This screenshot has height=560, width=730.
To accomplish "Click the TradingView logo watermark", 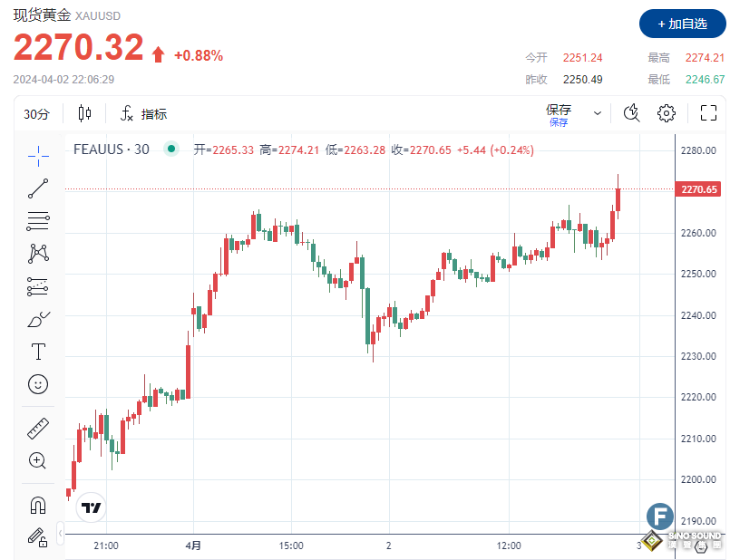I will 91,507.
